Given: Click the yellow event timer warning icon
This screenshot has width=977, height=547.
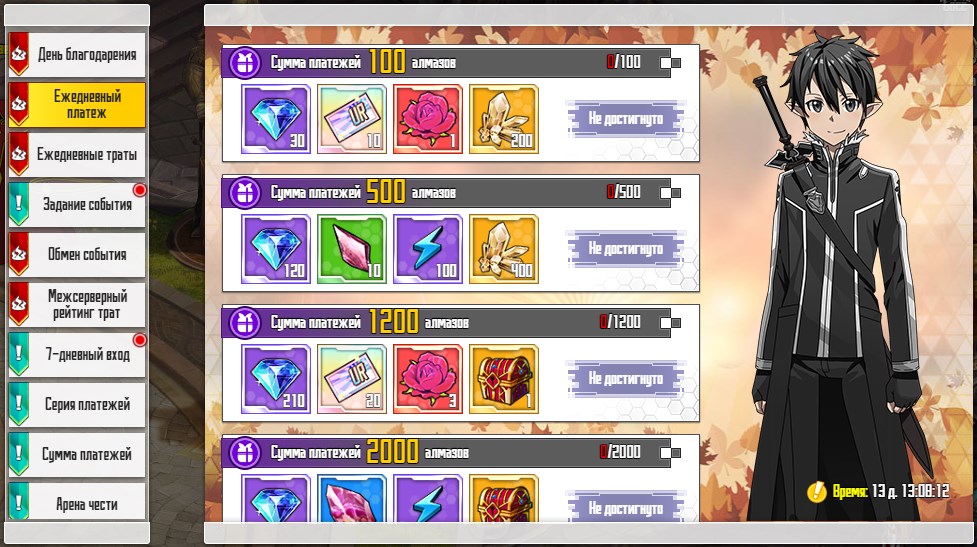Looking at the screenshot, I should (x=816, y=491).
